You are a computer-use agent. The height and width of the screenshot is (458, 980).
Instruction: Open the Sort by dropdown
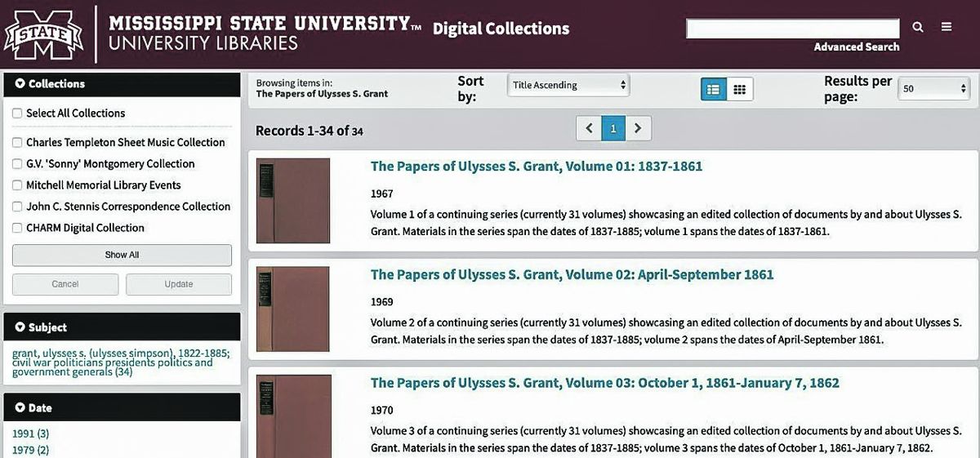point(568,85)
